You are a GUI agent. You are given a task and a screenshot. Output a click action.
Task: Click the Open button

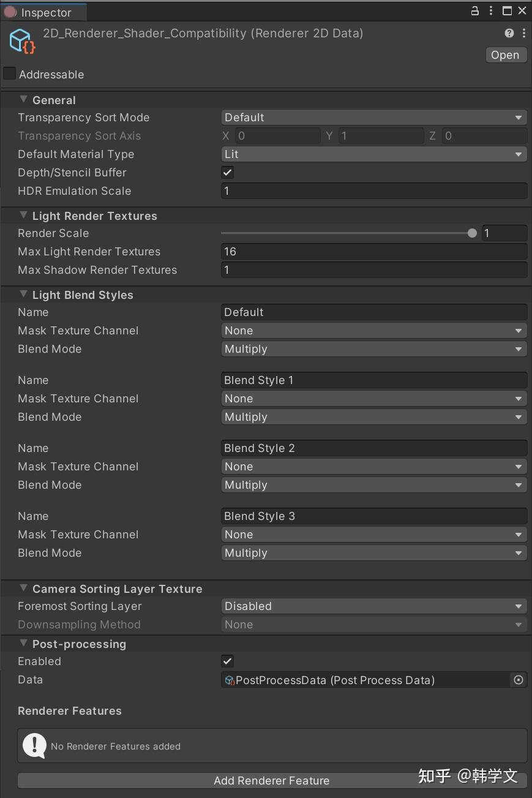click(x=505, y=55)
